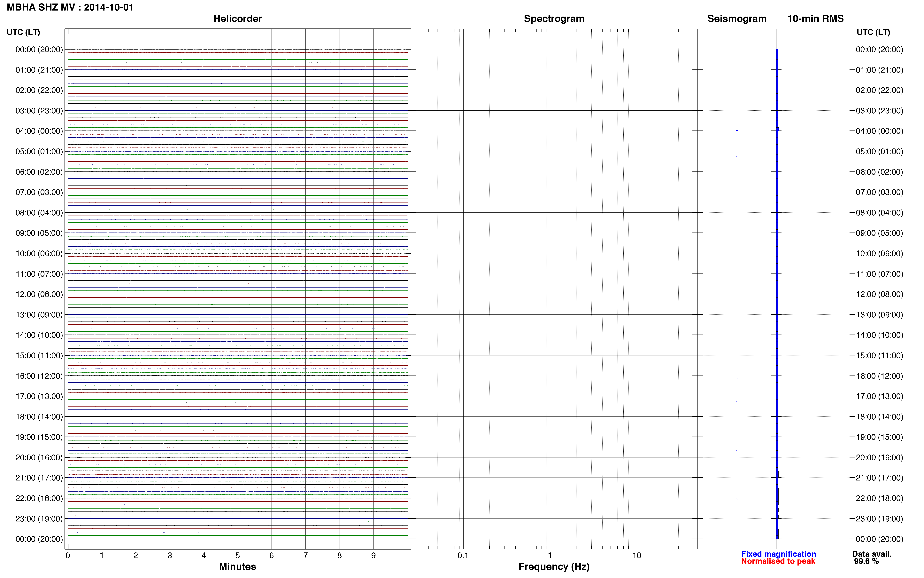The image size is (924, 578).
Task: Click left axis label '02:00 (22:00)'
Action: click(39, 90)
